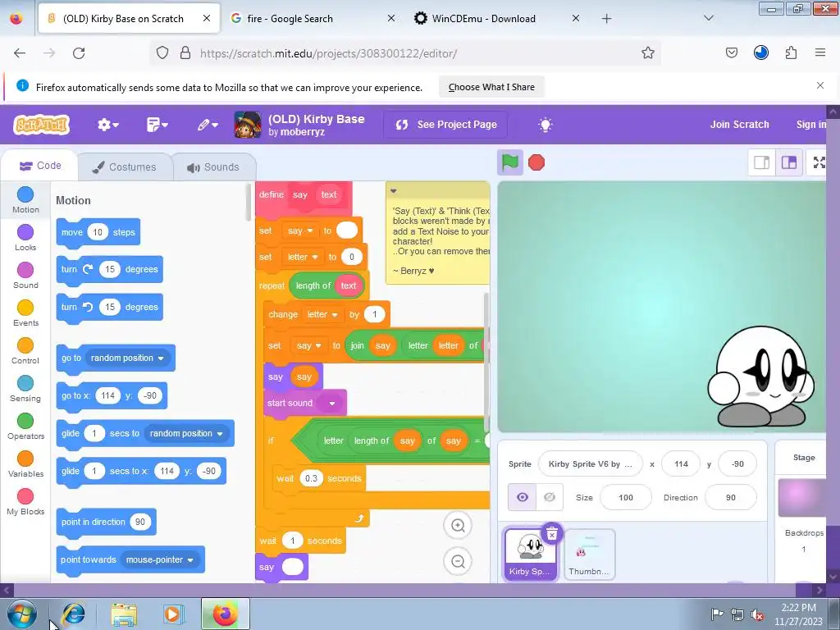The height and width of the screenshot is (630, 840).
Task: Open the Windows Start menu
Action: click(21, 614)
